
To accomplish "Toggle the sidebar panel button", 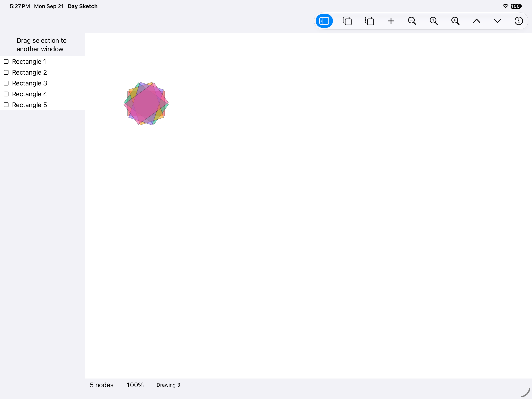I will pyautogui.click(x=324, y=21).
